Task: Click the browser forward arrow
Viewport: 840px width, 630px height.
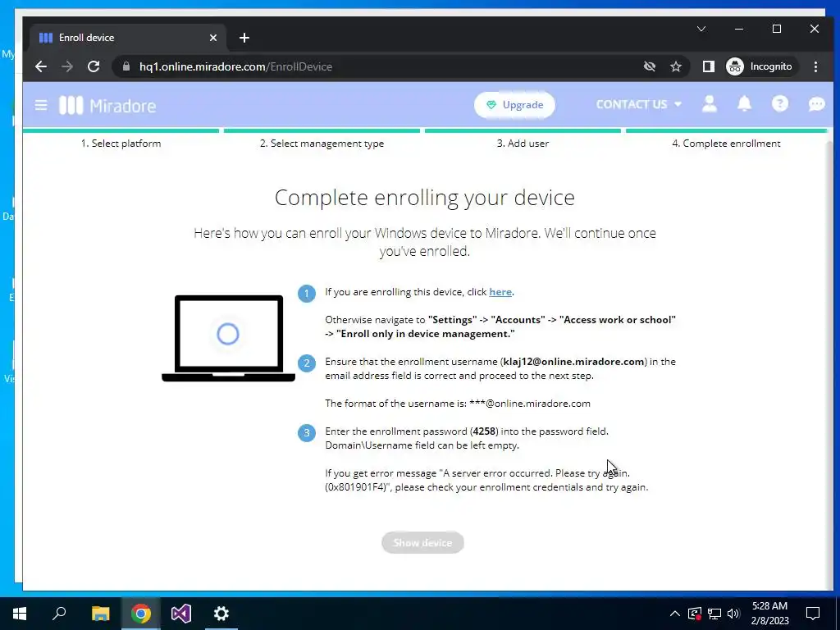Action: click(x=67, y=66)
